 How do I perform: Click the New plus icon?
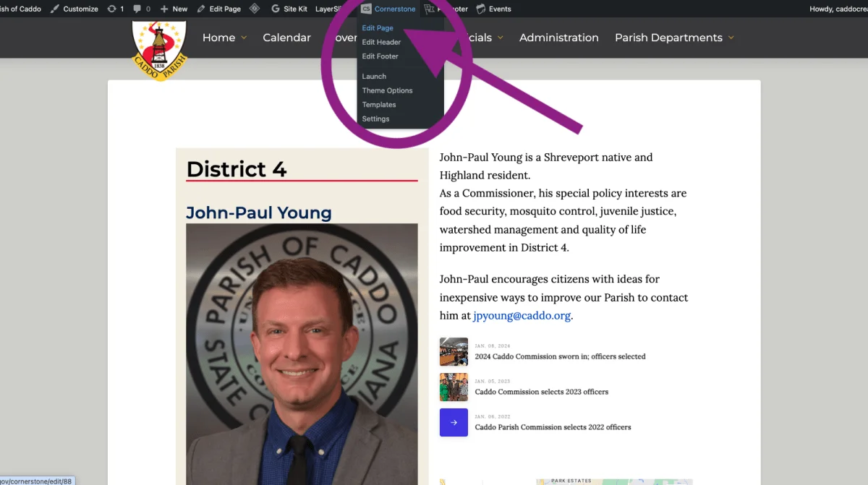(164, 9)
